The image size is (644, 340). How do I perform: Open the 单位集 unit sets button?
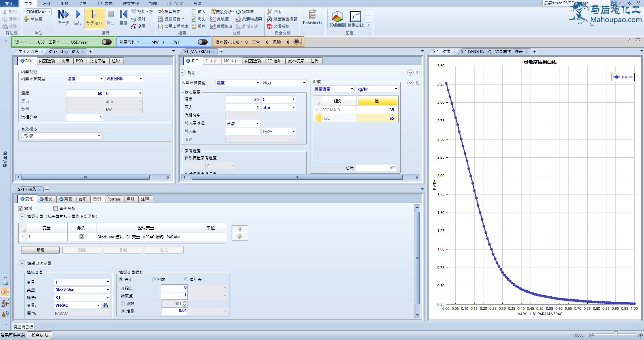click(34, 19)
